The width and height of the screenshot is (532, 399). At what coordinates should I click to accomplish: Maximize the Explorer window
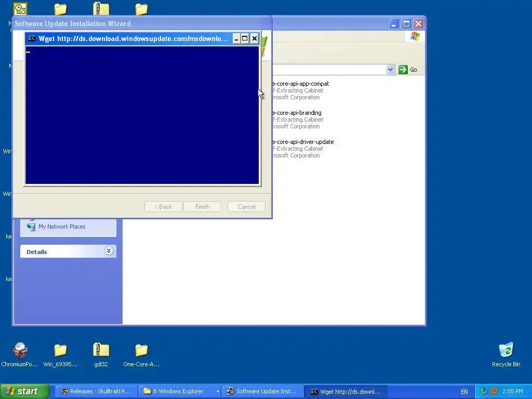point(406,24)
